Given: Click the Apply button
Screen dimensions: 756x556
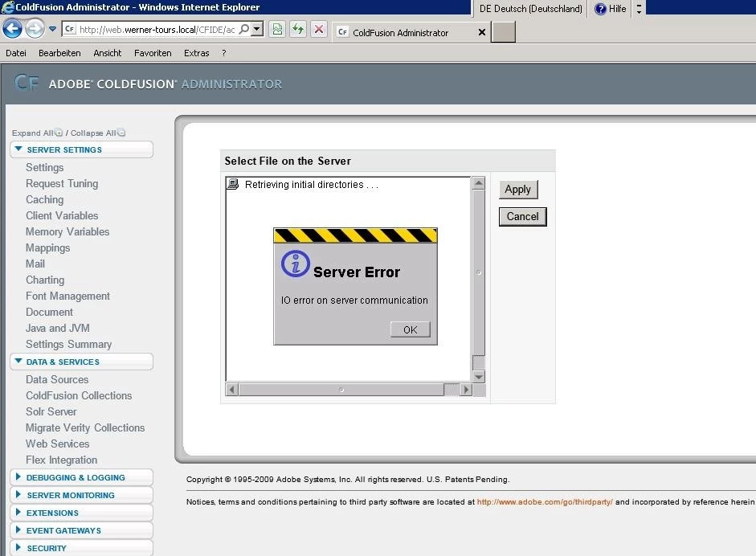Looking at the screenshot, I should click(518, 190).
